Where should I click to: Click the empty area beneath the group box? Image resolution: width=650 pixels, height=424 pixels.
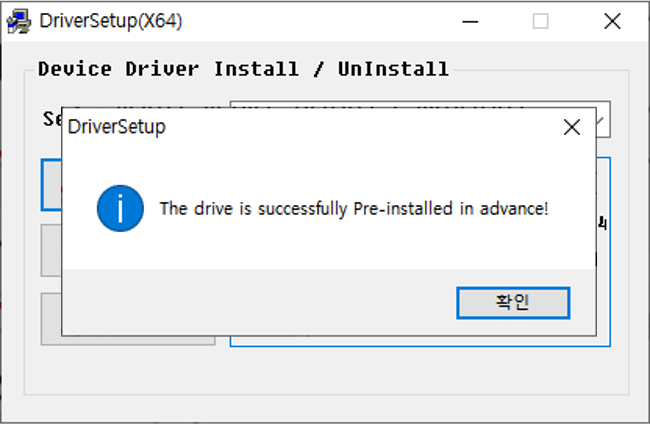(325, 407)
